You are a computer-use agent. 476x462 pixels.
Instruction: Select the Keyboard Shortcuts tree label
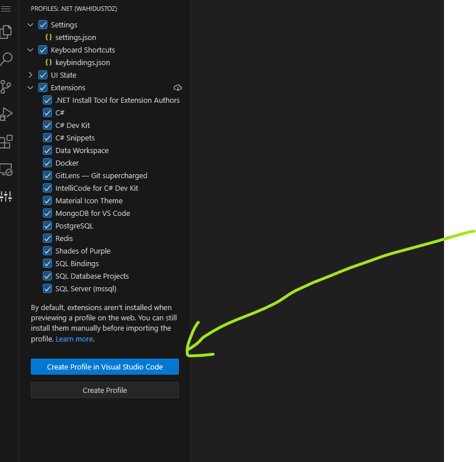[x=83, y=50]
